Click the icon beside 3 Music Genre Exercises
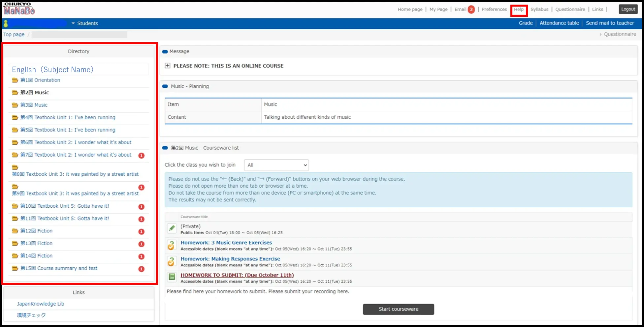 [171, 245]
